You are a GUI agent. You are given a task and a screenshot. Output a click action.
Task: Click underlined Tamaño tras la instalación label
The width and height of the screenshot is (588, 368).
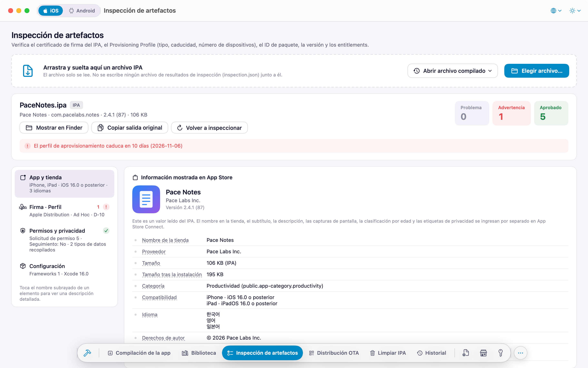(x=172, y=274)
